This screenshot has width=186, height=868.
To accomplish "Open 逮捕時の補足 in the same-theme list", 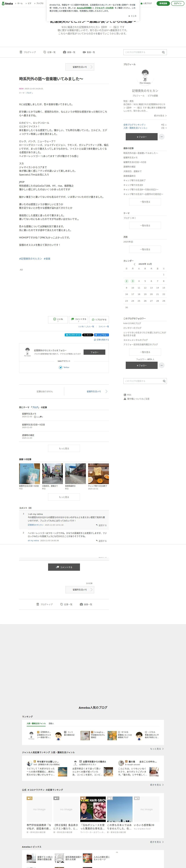I will [x=28, y=435].
